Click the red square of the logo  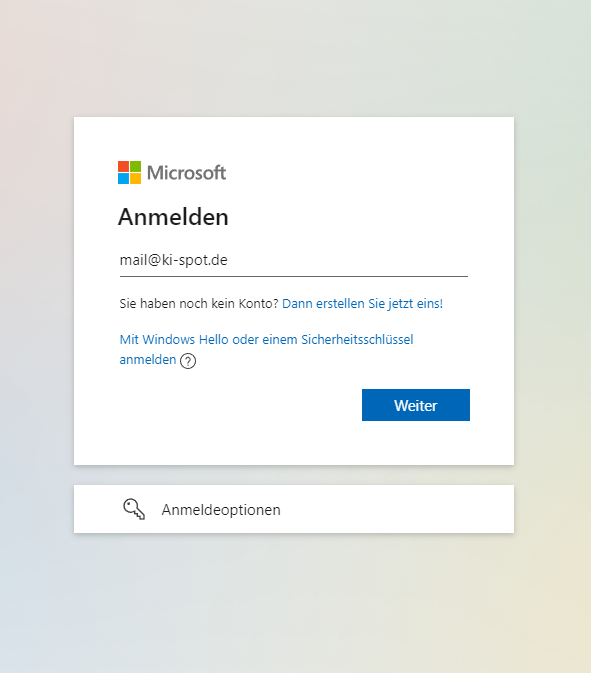124,167
